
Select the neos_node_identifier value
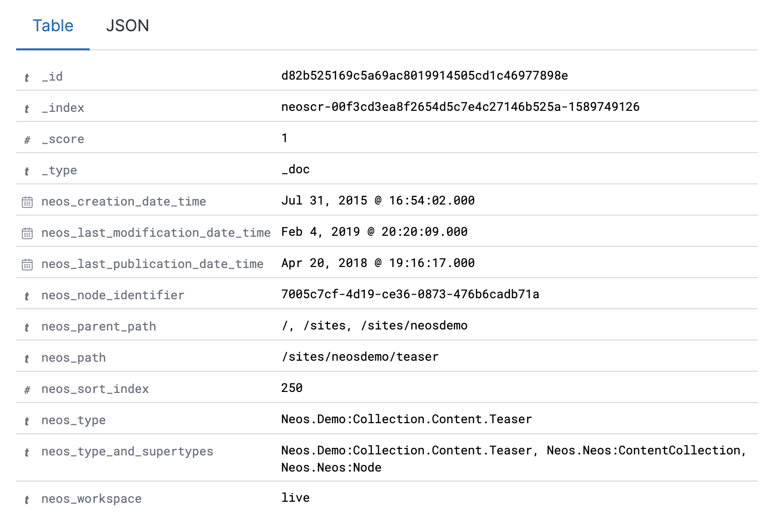tap(410, 294)
